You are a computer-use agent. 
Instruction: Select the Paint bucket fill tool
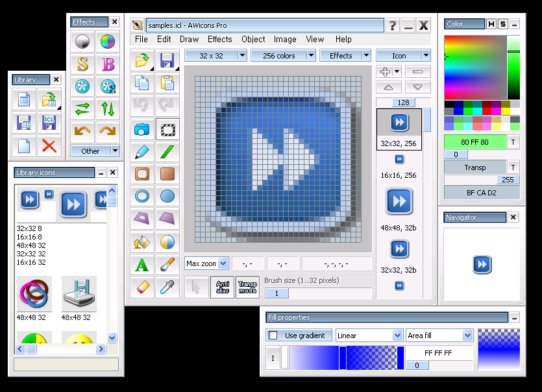click(x=142, y=242)
